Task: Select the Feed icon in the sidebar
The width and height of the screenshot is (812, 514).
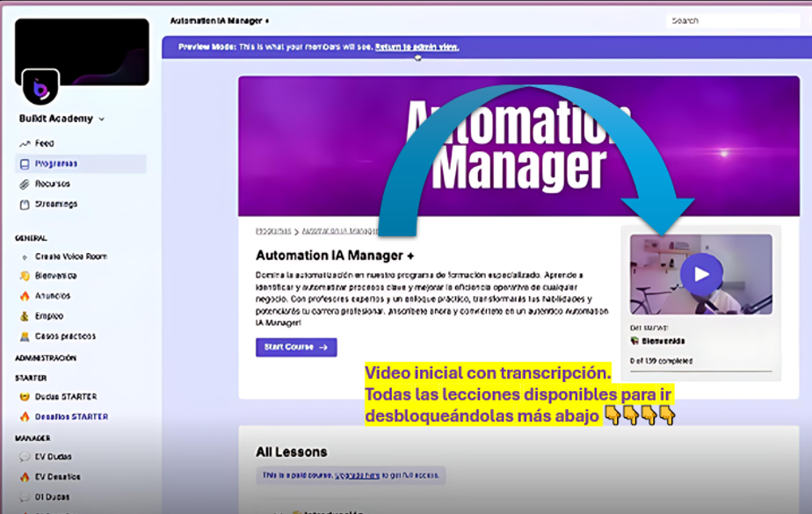Action: click(x=24, y=142)
